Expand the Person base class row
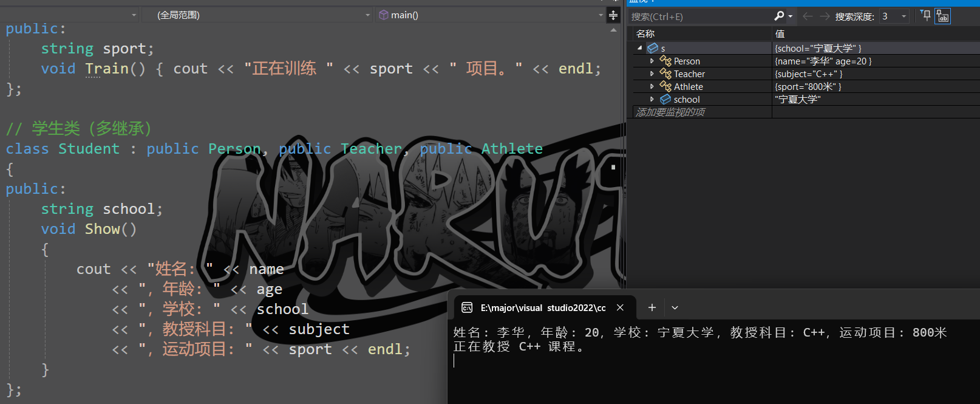This screenshot has width=980, height=404. click(652, 61)
